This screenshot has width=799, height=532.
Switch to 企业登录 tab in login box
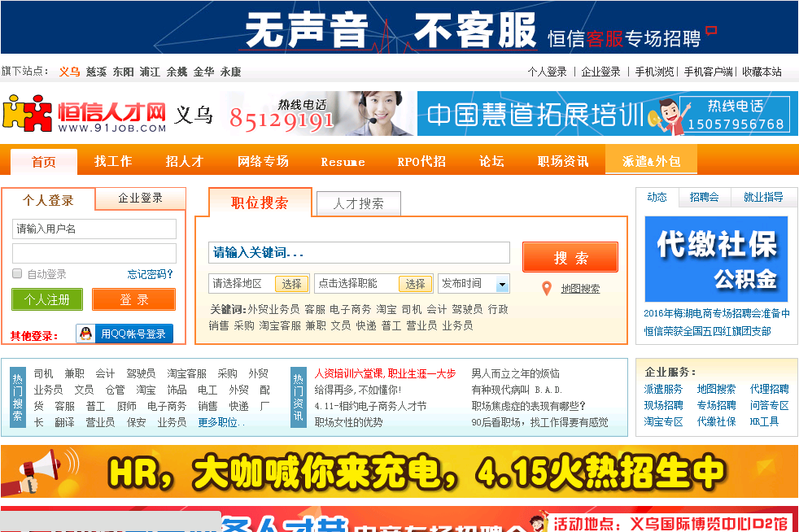coord(140,198)
